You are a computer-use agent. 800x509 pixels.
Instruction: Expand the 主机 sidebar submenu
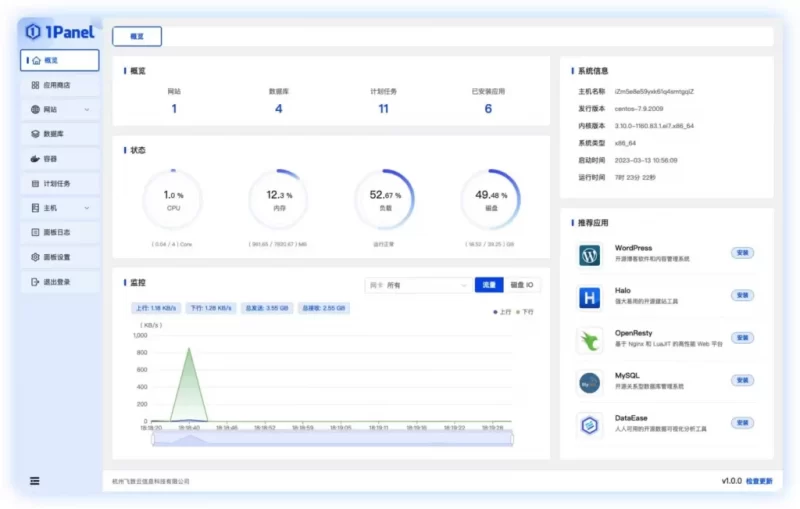87,208
